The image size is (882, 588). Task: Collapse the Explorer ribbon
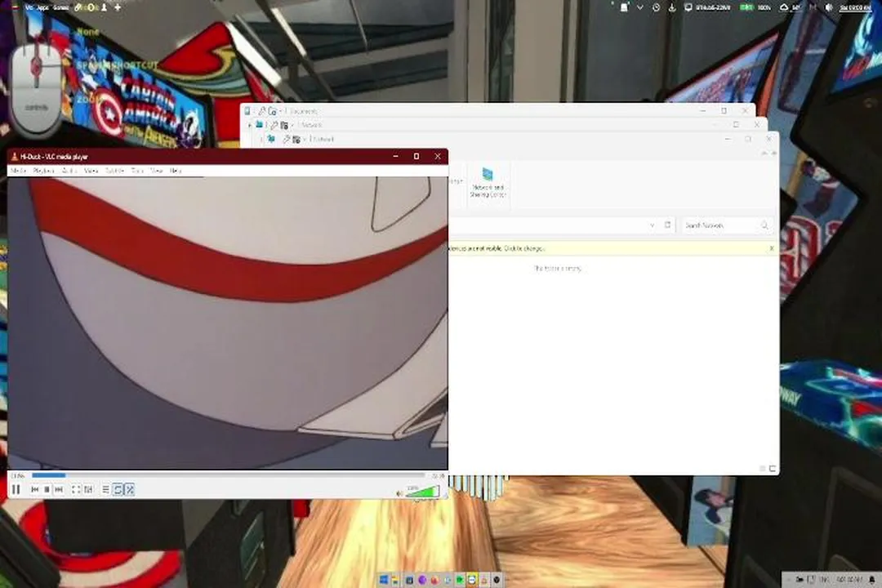764,153
